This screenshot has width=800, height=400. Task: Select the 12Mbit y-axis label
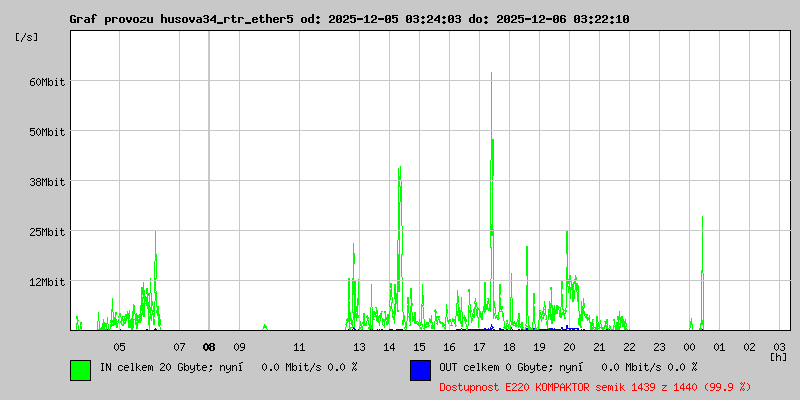point(47,281)
